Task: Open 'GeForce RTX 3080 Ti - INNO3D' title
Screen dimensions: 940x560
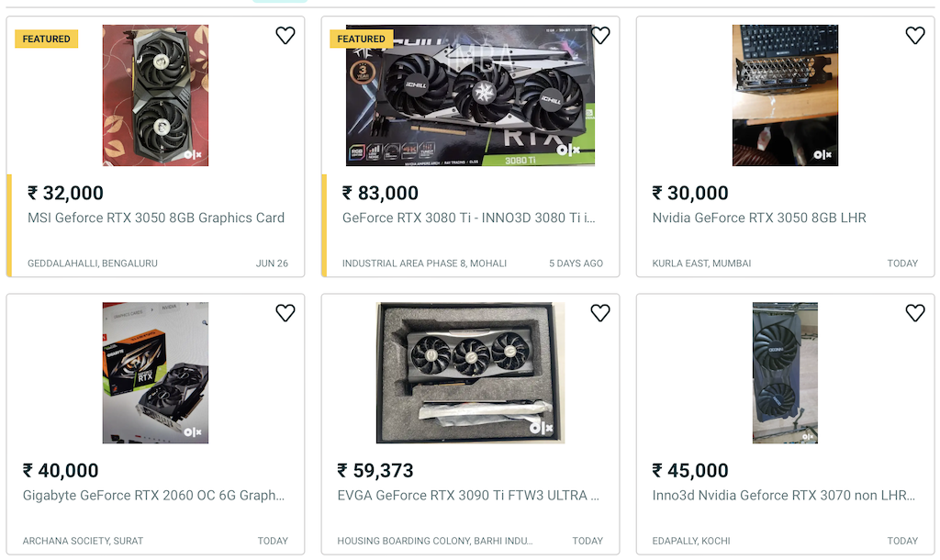Action: click(x=468, y=218)
